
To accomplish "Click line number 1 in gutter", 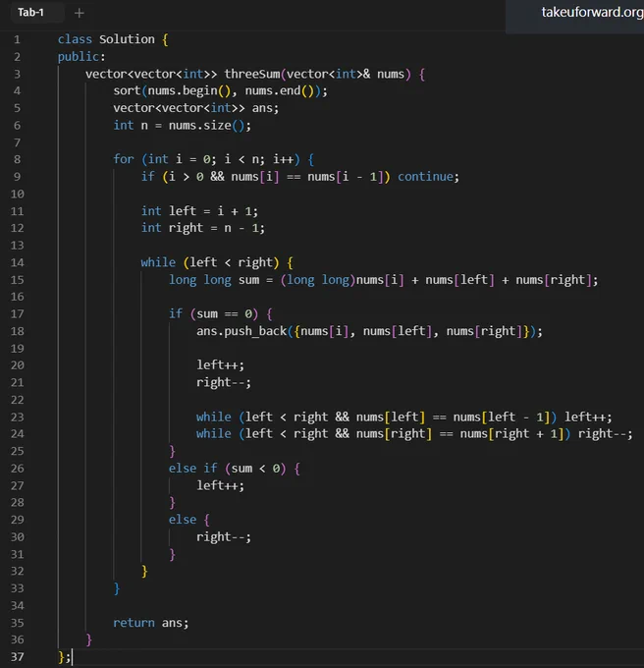I will [x=17, y=39].
